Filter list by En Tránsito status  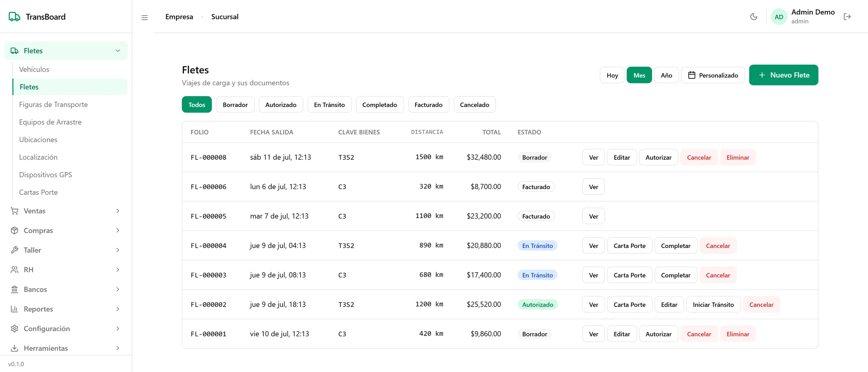(329, 104)
